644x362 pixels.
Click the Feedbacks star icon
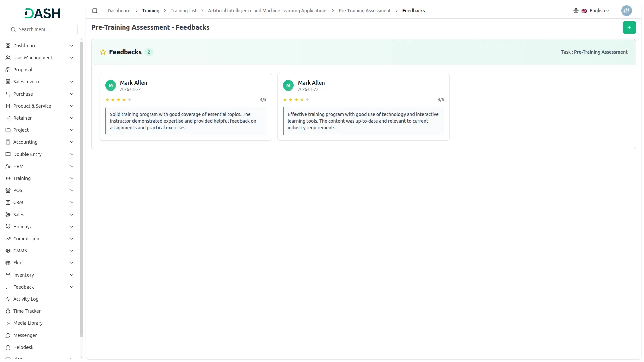pos(103,52)
